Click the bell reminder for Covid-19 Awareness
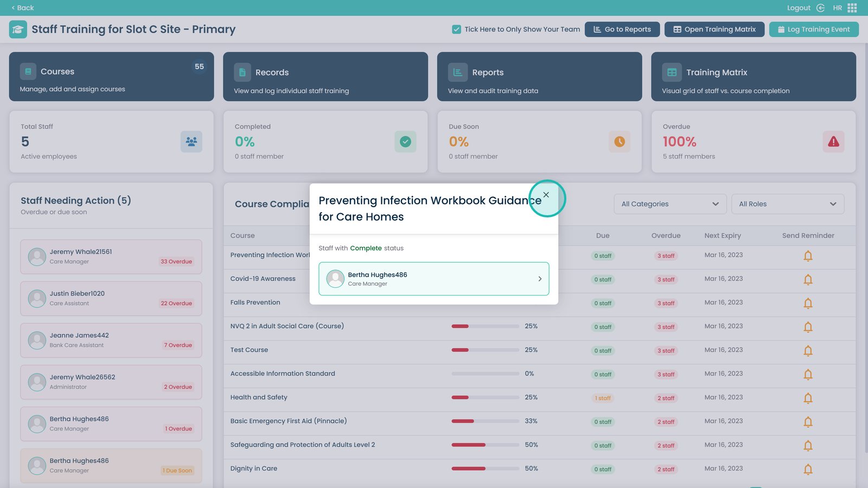 click(808, 280)
